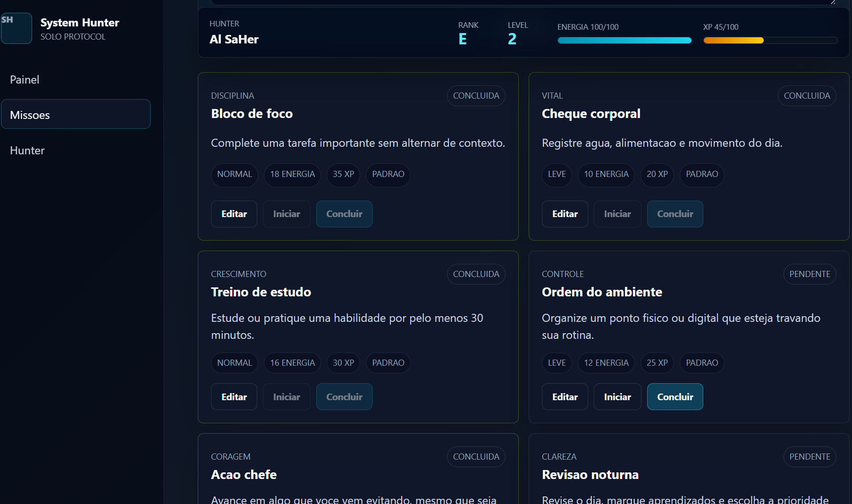Image resolution: width=852 pixels, height=504 pixels.
Task: Click PADRAO tag on Ordem do ambiente
Action: click(702, 363)
